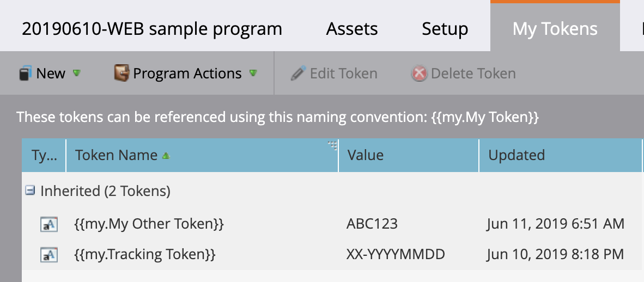Click the text token icon for My Other Token
Image resolution: width=644 pixels, height=282 pixels.
[49, 224]
